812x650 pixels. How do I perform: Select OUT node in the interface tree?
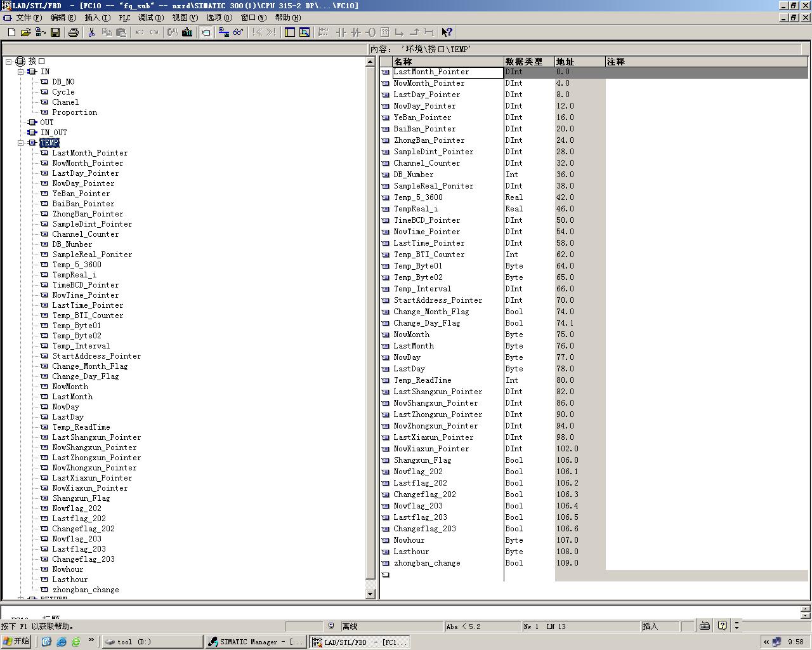click(47, 123)
